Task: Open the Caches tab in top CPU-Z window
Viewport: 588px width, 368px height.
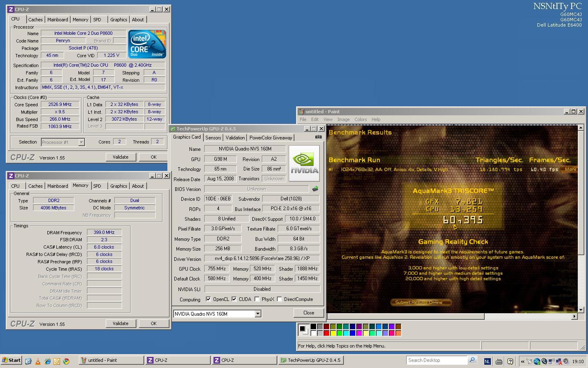Action: click(36, 20)
